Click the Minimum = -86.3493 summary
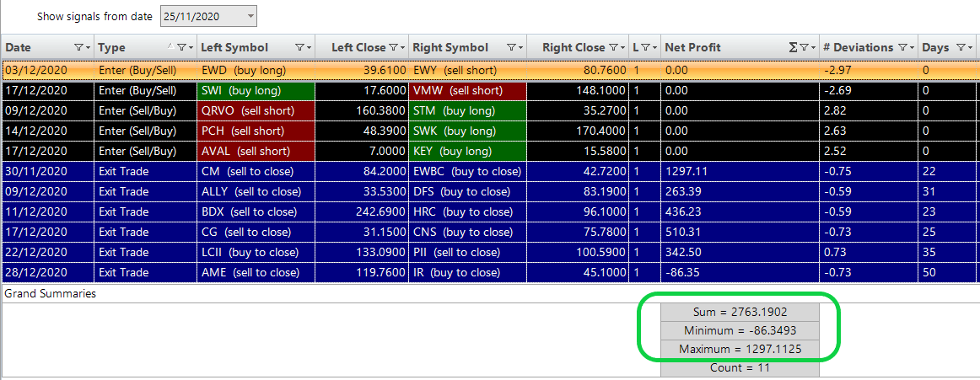This screenshot has height=380, width=980. (740, 330)
